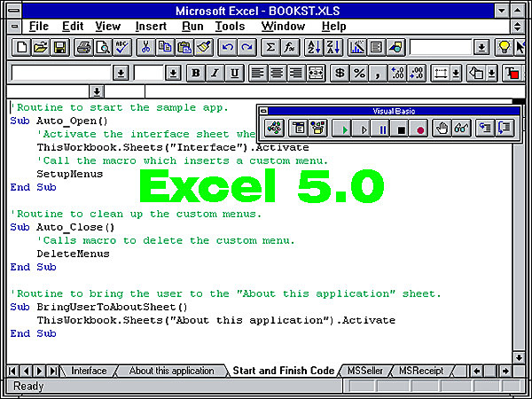Image resolution: width=532 pixels, height=399 pixels.
Task: Jump to first sheet tab button
Action: [13, 371]
